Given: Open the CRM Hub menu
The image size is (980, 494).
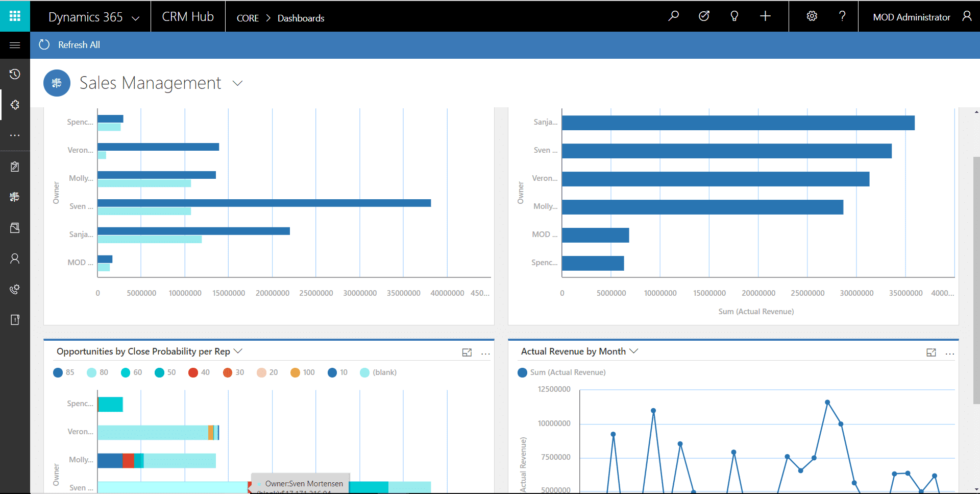Looking at the screenshot, I should 188,16.
